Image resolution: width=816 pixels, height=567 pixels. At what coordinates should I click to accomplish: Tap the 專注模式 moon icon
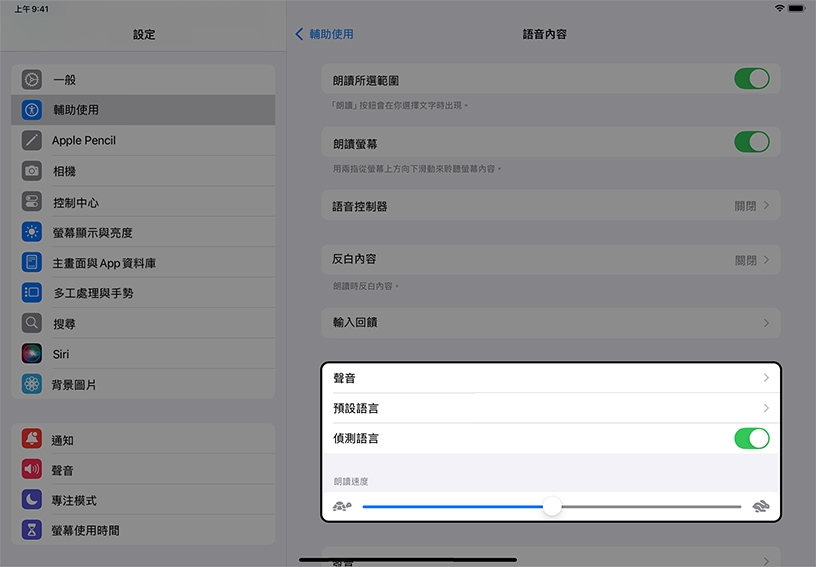click(32, 500)
